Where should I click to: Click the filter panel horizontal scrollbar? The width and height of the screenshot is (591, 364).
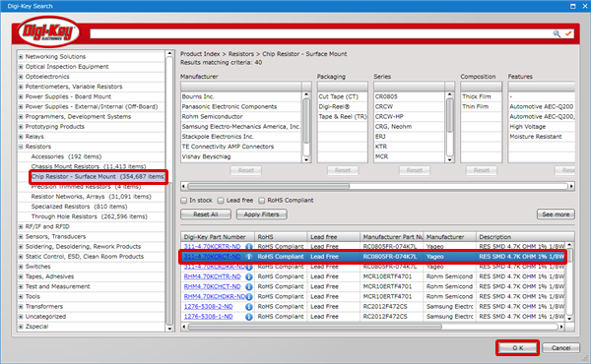377,186
